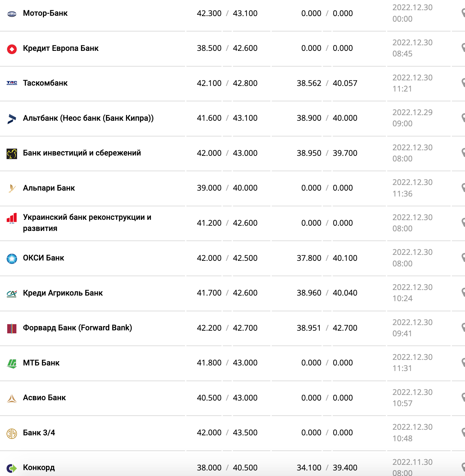Image resolution: width=465 pixels, height=476 pixels.
Task: Open the Асвио Банк page link
Action: (x=44, y=398)
